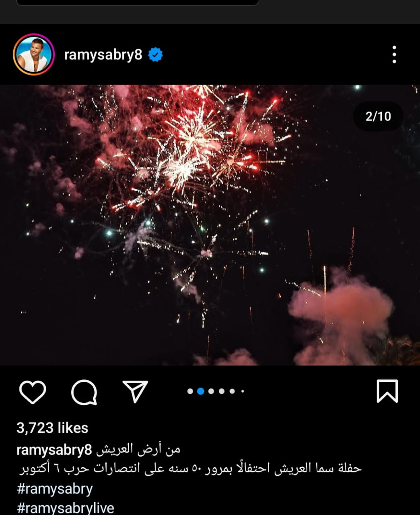Screen dimensions: 420x515
Task: Tap the fireworks photo
Action: pyautogui.click(x=210, y=225)
